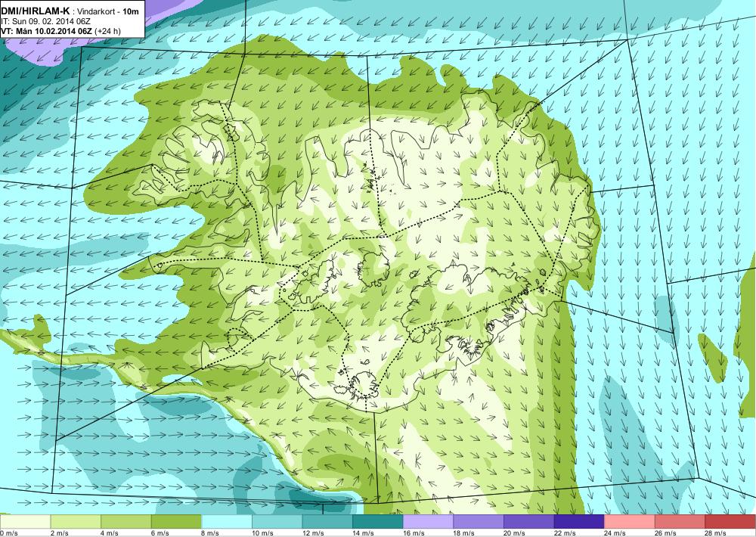Viewport: 756px width, 537px height.
Task: Pick the teal 12 m/s legend swatch
Action: coord(327,522)
